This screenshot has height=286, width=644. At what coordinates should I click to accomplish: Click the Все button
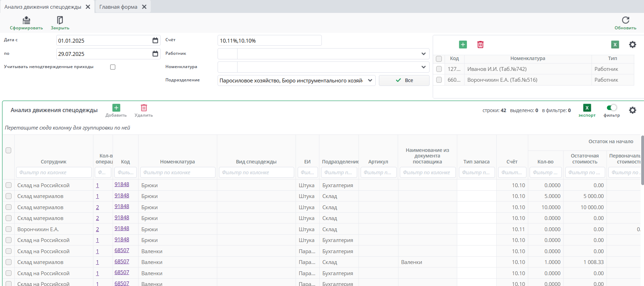404,80
